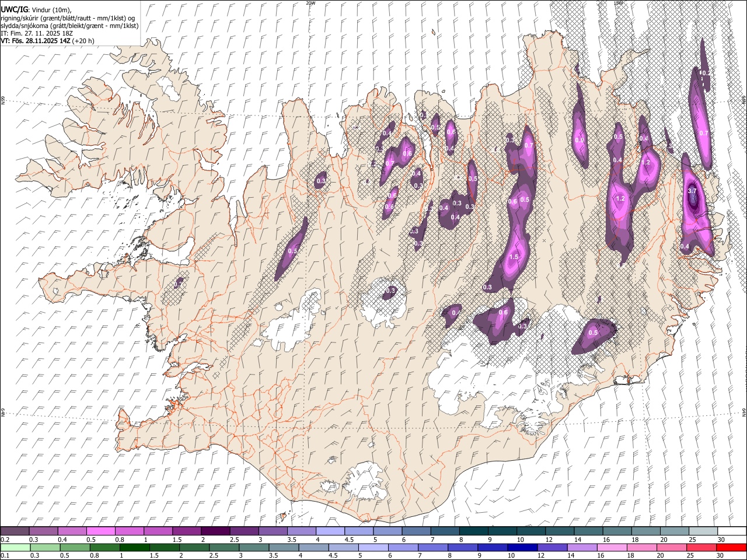Click the '20W' longitude label at top
747x560 pixels.
310,2
